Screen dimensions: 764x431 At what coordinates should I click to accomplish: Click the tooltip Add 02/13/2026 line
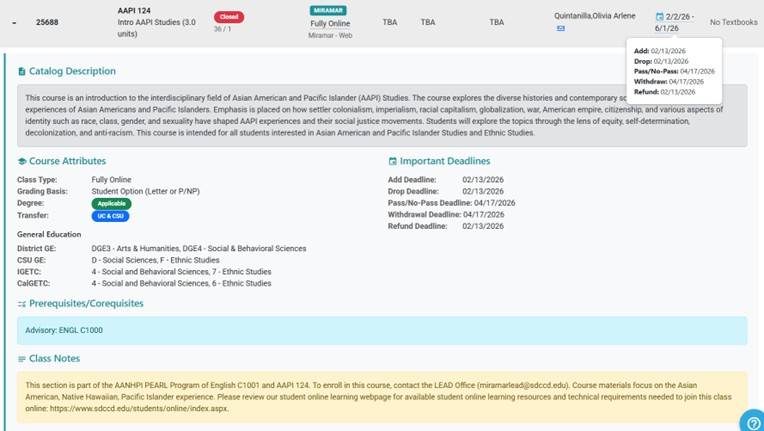coord(660,51)
